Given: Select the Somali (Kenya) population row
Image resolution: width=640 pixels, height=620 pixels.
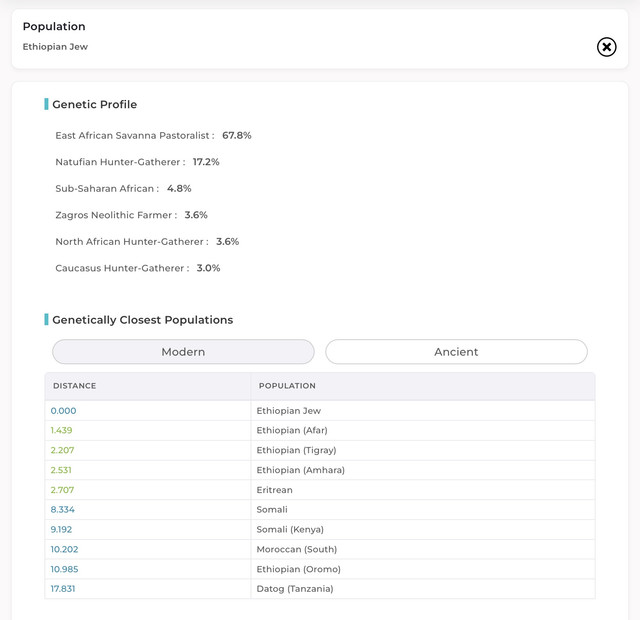Looking at the screenshot, I should (320, 529).
